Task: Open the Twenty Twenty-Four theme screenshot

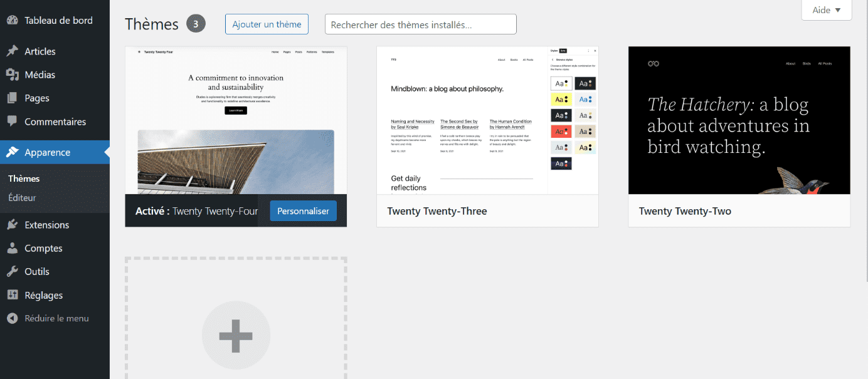Action: coord(236,120)
